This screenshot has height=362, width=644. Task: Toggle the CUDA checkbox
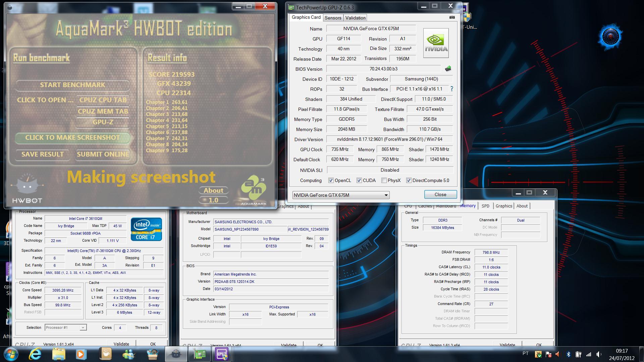pos(359,180)
